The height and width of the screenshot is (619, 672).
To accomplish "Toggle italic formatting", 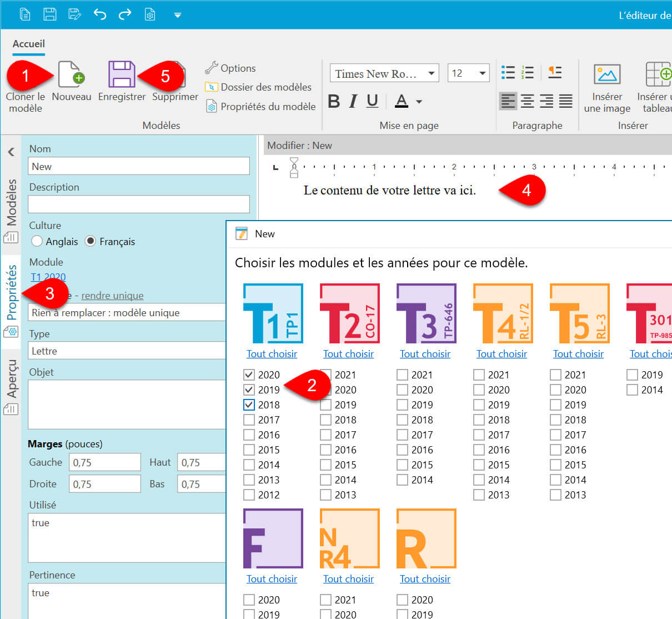I will pos(353,101).
